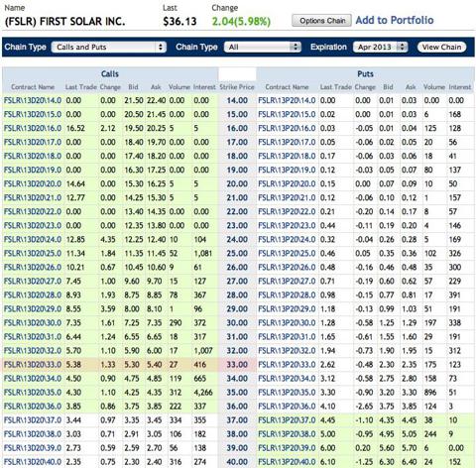Select strike price 40.00 cell
This screenshot has width=476, height=468.
coord(237,462)
